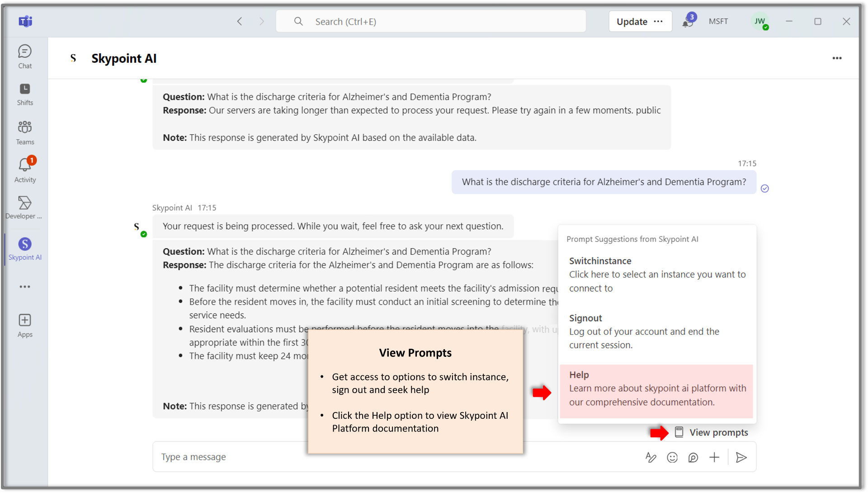Click the View prompts button

(712, 432)
